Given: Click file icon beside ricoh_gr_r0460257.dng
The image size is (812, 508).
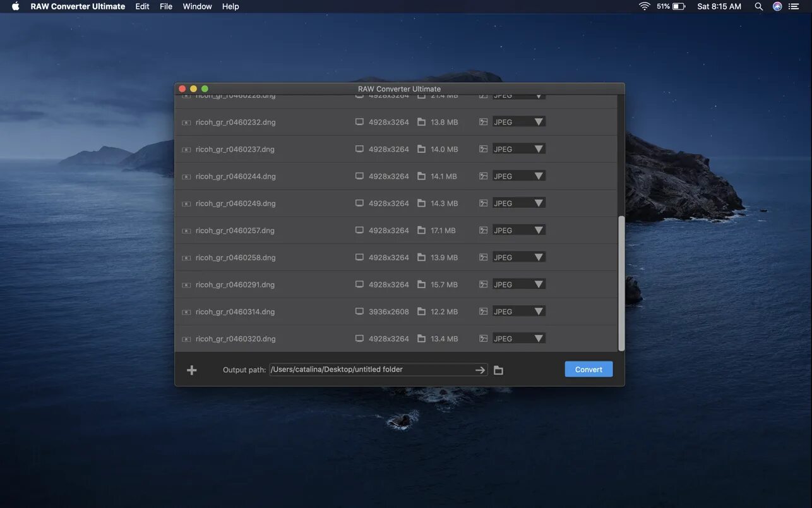Looking at the screenshot, I should pyautogui.click(x=186, y=231).
